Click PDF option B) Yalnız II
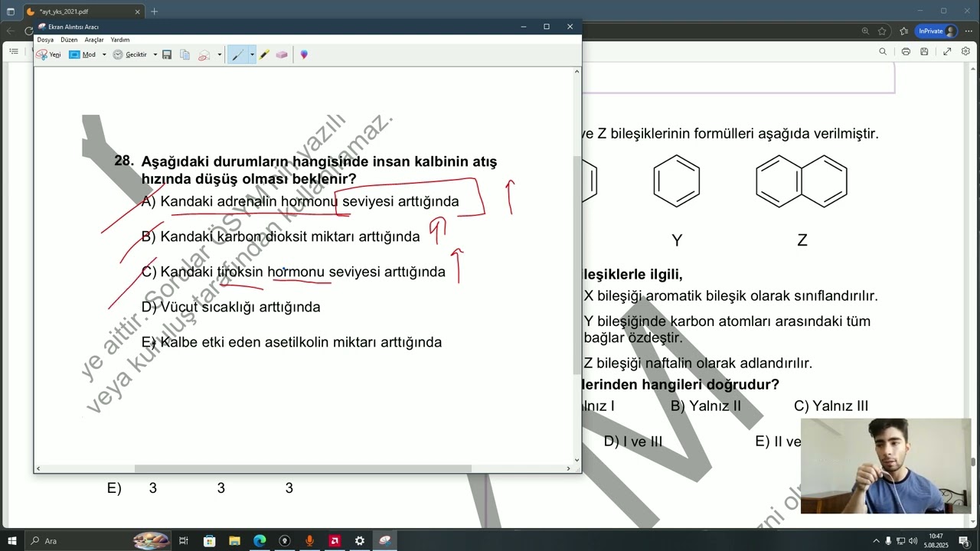This screenshot has height=551, width=980. 705,406
